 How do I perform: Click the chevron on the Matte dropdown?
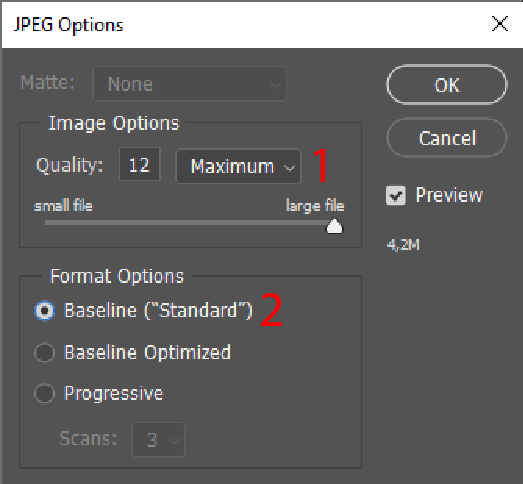pos(275,85)
